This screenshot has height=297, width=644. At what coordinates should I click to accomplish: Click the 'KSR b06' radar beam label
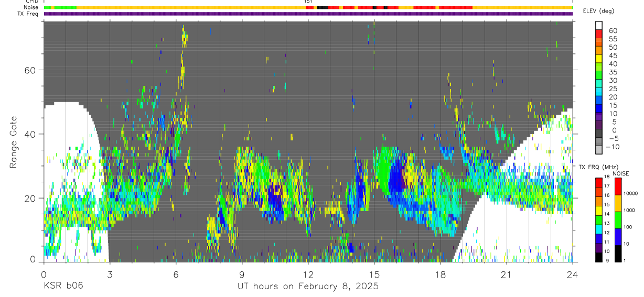(62, 286)
